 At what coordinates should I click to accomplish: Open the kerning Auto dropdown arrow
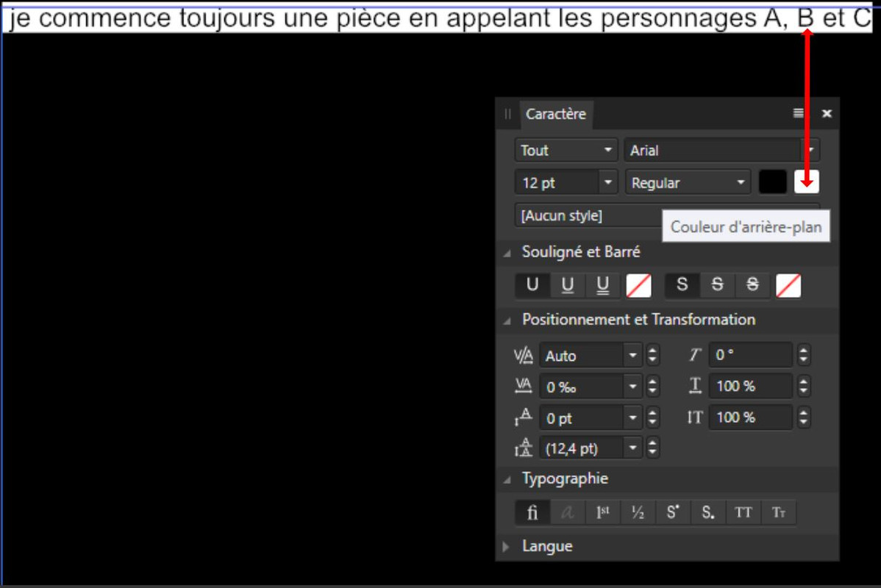tap(632, 356)
